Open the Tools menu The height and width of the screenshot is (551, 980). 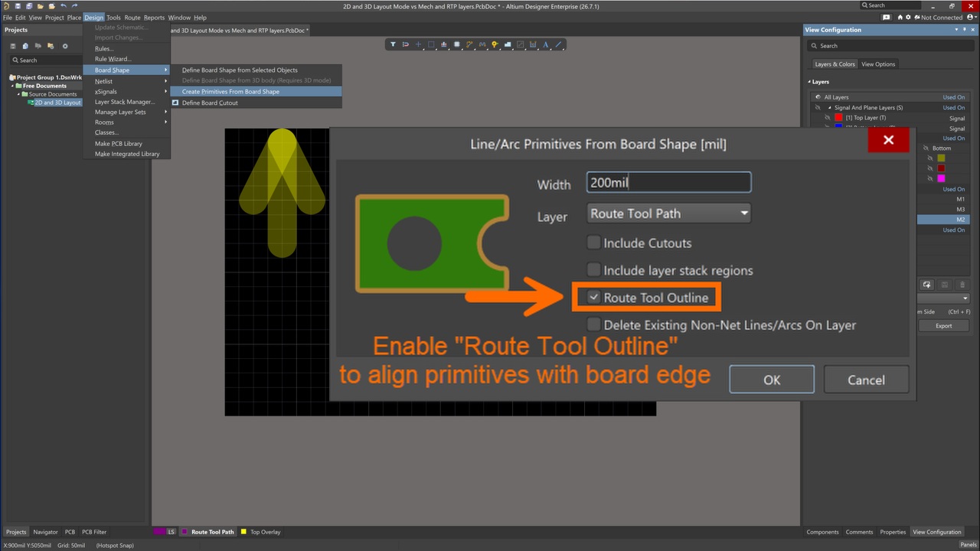coord(113,18)
